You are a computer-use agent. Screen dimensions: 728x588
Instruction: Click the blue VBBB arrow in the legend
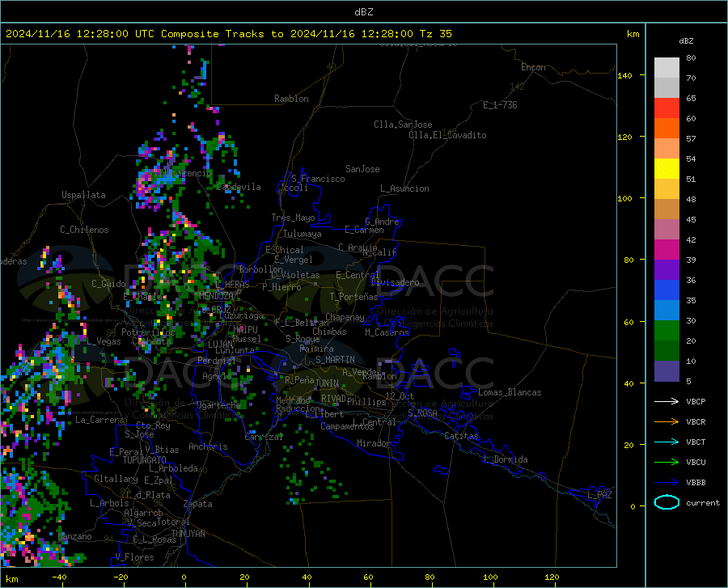[x=667, y=483]
